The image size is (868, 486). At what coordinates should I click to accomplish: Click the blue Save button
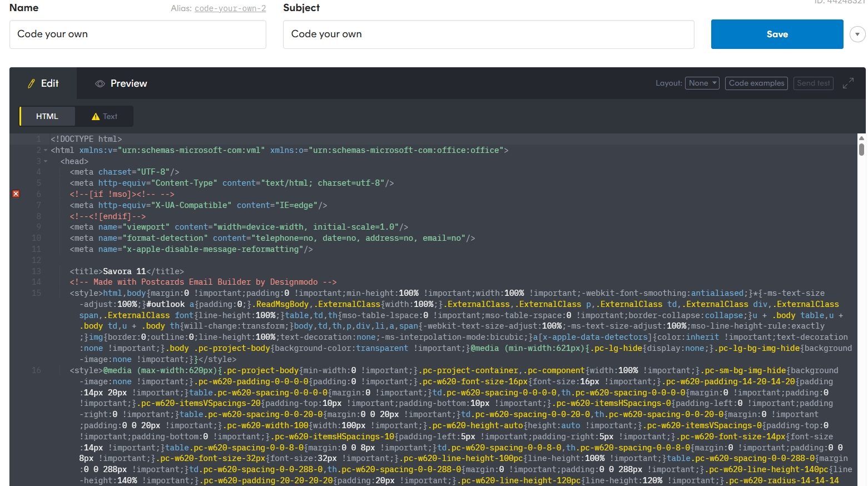point(777,34)
